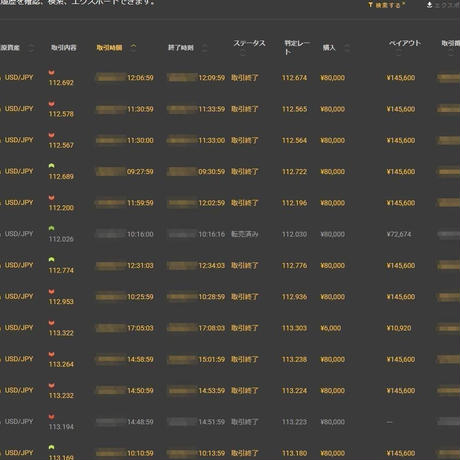This screenshot has width=460, height=460.
Task: Click the export download icon
Action: tap(429, 5)
